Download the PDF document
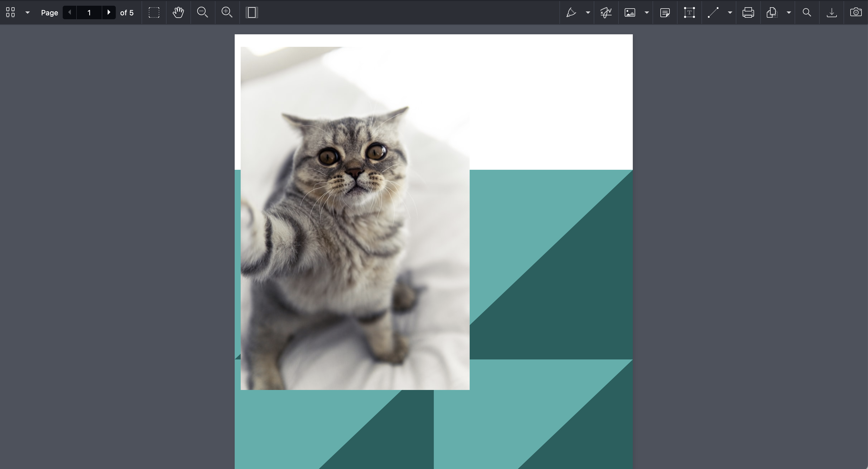This screenshot has width=868, height=469. click(x=832, y=12)
